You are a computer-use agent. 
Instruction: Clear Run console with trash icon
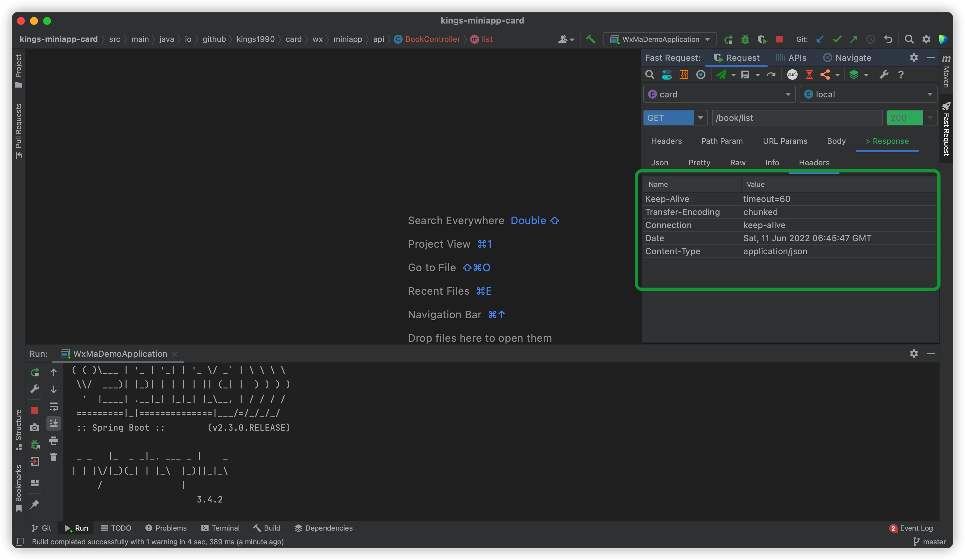pyautogui.click(x=54, y=457)
